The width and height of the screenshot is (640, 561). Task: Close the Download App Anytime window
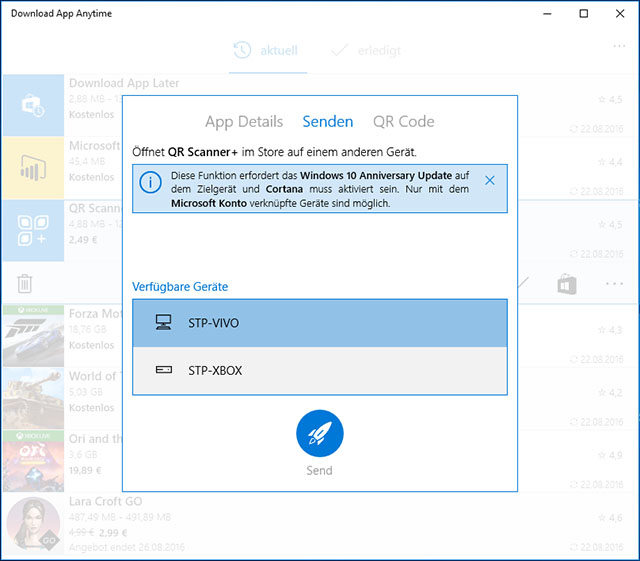[620, 13]
